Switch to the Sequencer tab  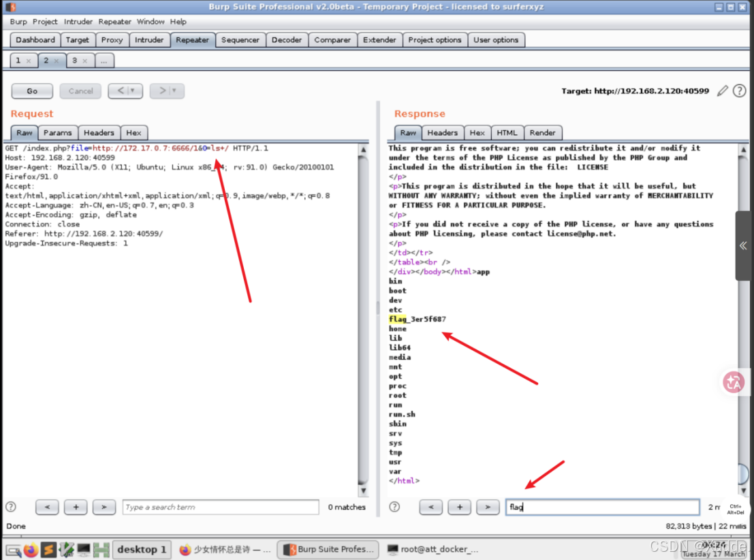[x=240, y=40]
